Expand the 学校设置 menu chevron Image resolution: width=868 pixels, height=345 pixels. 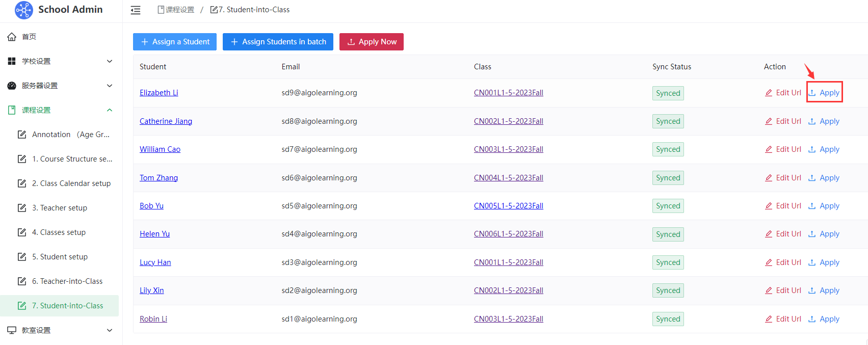point(110,61)
